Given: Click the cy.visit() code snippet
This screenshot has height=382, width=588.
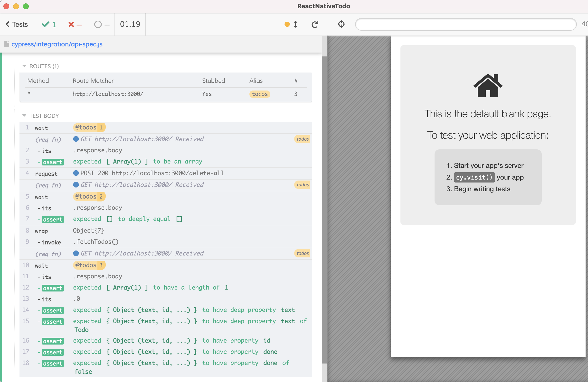Looking at the screenshot, I should (x=474, y=177).
